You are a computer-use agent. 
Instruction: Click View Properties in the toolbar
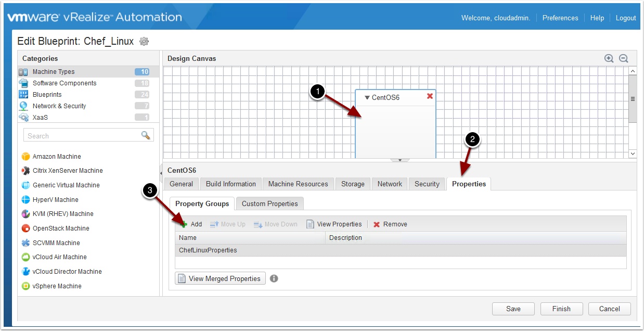[334, 224]
